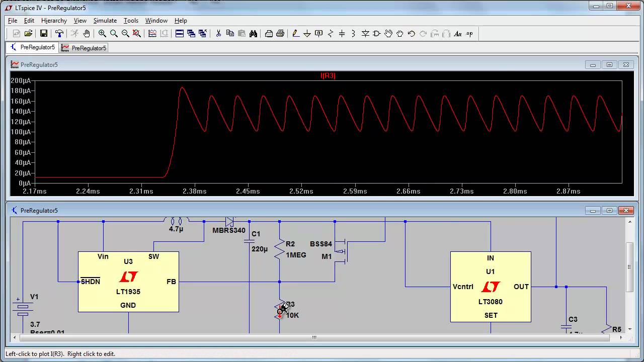Switch to the PreRegulator5 schematic tab
This screenshot has width=644, height=362.
pyautogui.click(x=33, y=47)
